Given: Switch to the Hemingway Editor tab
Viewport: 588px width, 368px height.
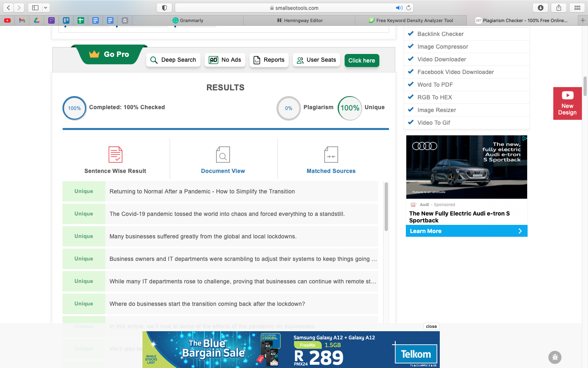Looking at the screenshot, I should pos(300,20).
